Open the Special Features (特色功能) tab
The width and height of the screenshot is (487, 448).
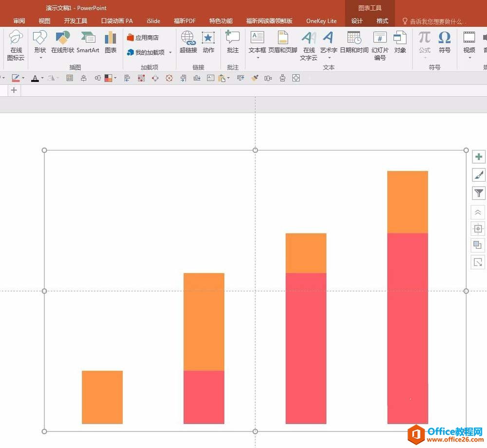(221, 21)
